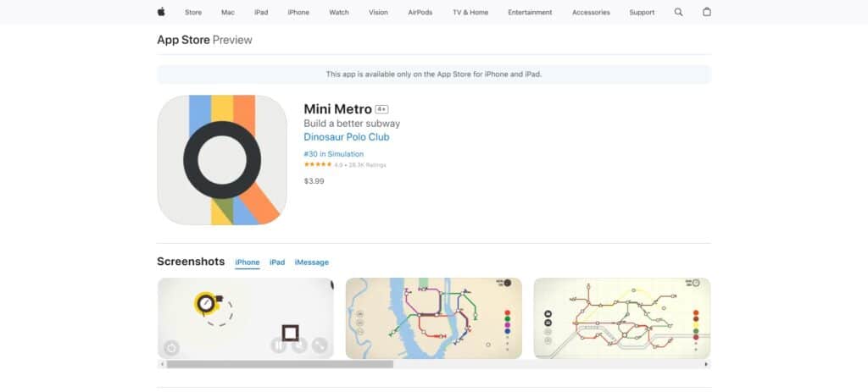Click the 4+ age rating badge
The width and height of the screenshot is (868, 392).
coord(381,109)
